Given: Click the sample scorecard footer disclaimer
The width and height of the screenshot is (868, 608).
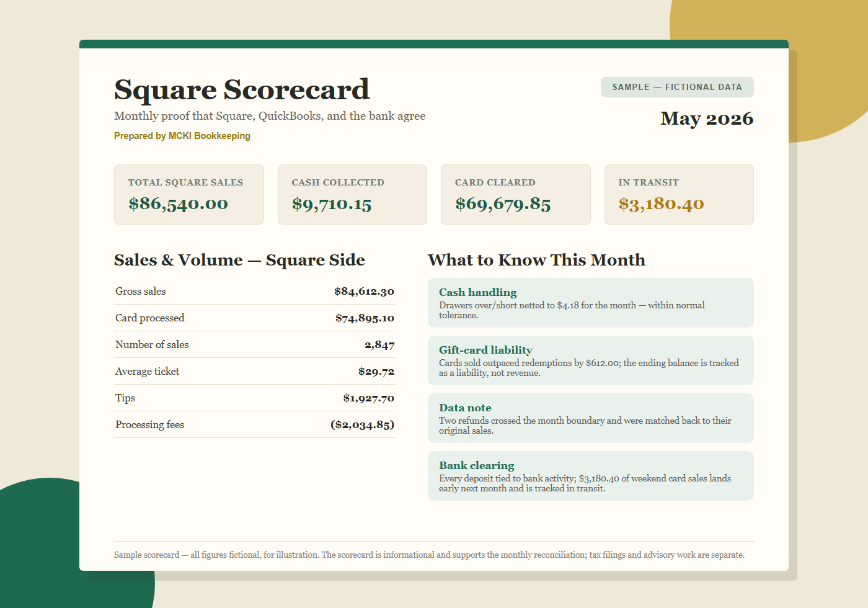Looking at the screenshot, I should (x=429, y=555).
